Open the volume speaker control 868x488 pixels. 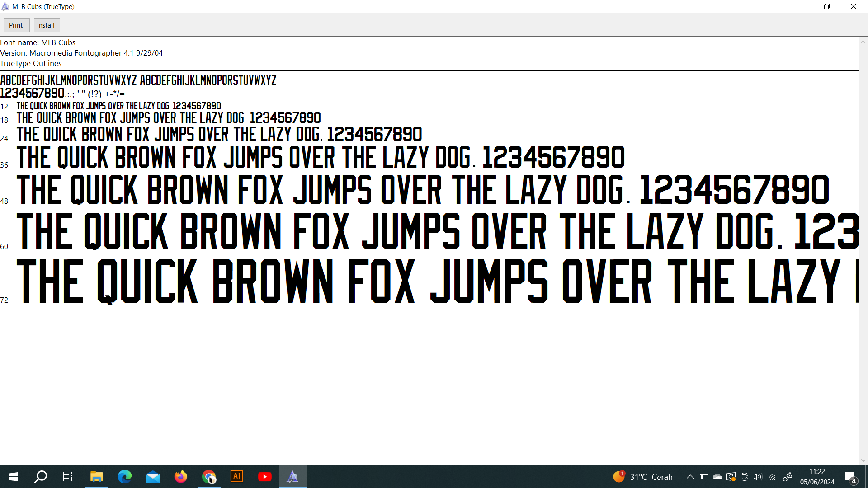[x=758, y=477]
